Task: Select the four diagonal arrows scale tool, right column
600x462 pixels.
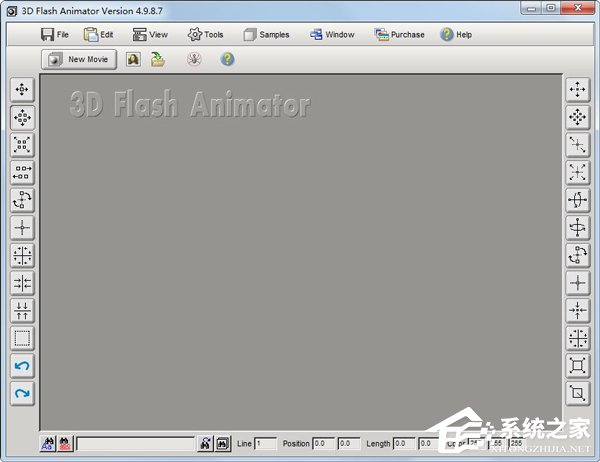Action: (x=577, y=172)
